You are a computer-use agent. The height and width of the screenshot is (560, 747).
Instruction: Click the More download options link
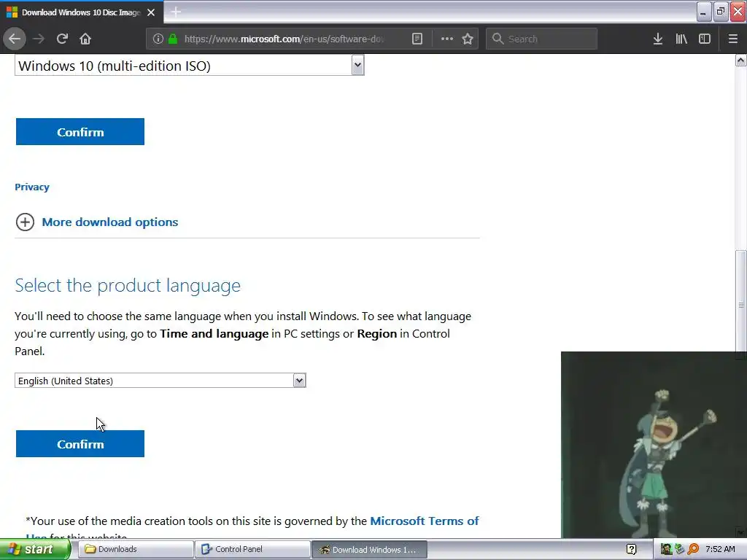(110, 222)
